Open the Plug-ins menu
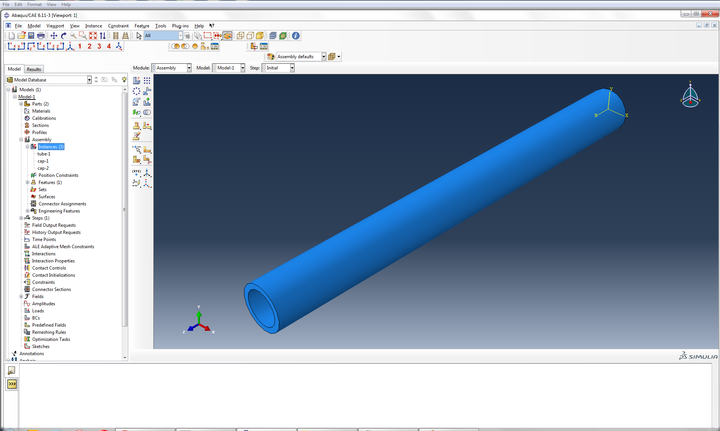 pyautogui.click(x=180, y=26)
